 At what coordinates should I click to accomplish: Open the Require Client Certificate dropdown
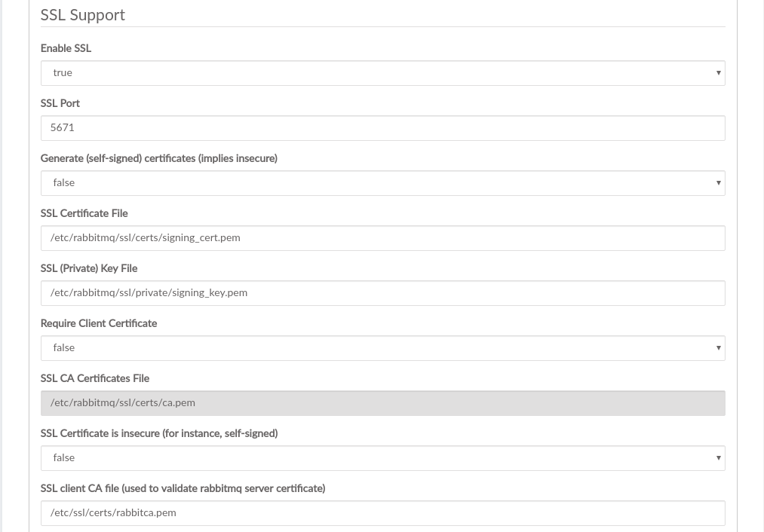382,348
